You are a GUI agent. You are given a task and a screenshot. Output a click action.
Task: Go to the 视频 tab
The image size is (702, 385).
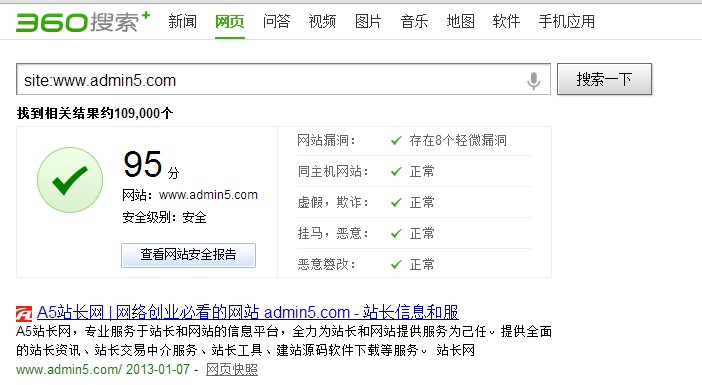click(x=322, y=21)
